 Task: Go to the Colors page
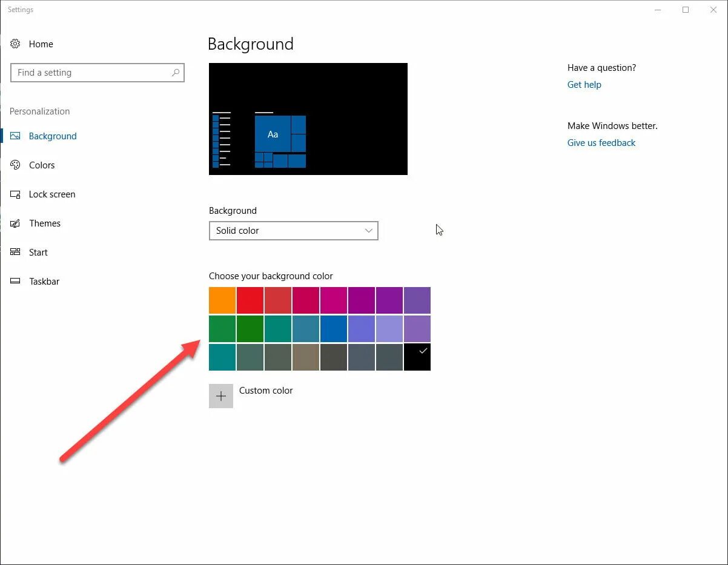click(42, 165)
